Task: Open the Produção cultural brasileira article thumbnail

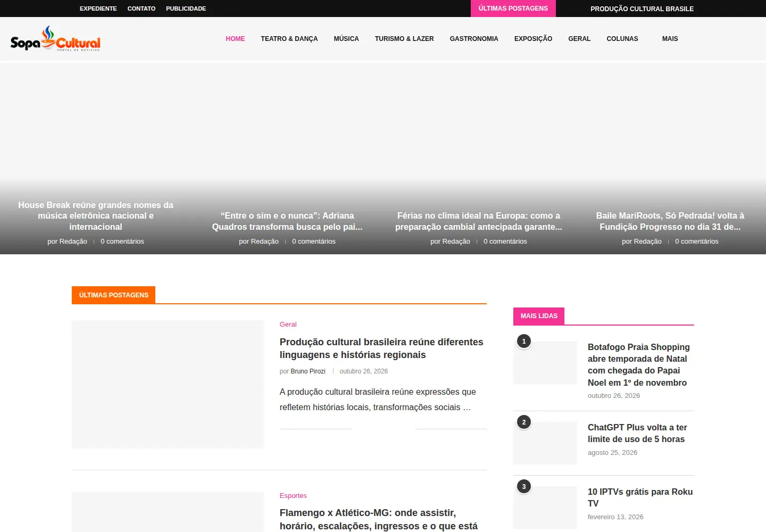Action: (168, 384)
